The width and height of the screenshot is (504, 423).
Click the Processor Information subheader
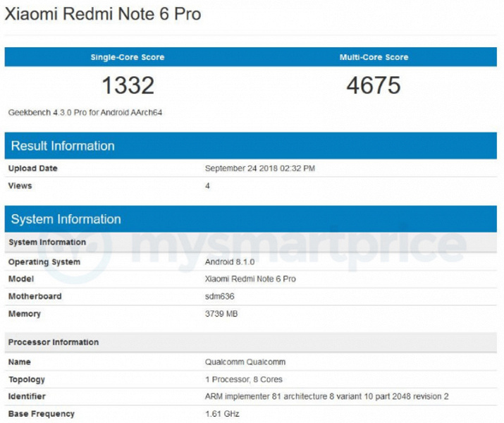click(251, 342)
